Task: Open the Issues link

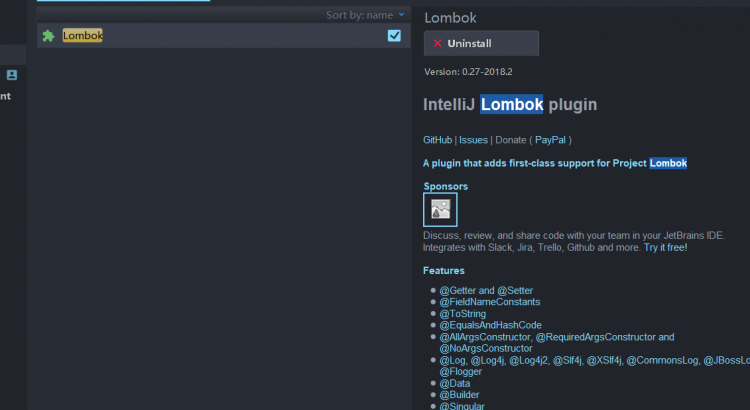Action: coord(473,140)
